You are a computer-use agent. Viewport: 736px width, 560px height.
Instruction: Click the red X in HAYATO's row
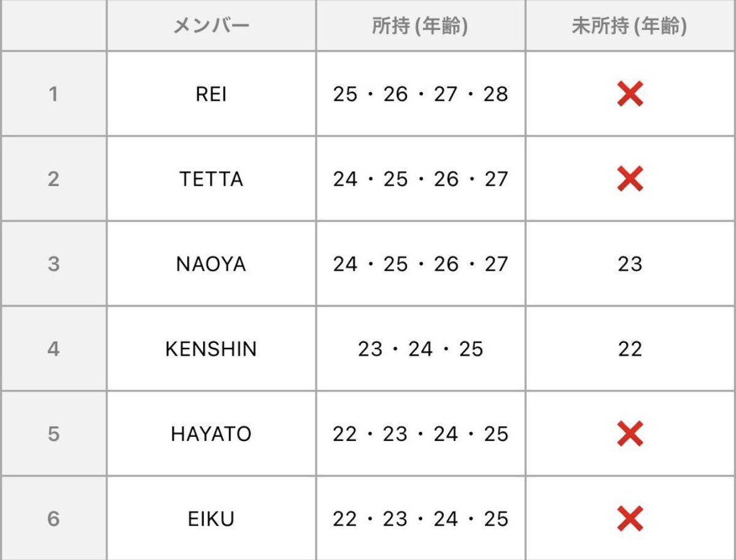[x=630, y=434]
